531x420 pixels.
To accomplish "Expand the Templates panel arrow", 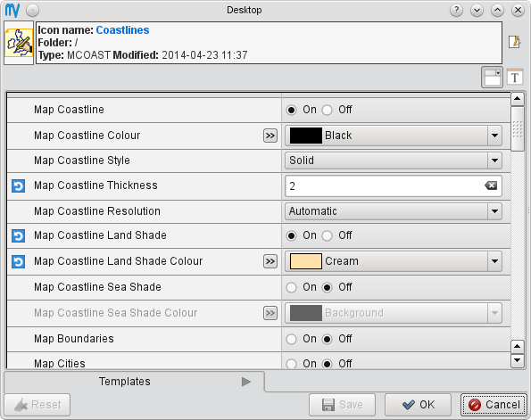I will (246, 382).
